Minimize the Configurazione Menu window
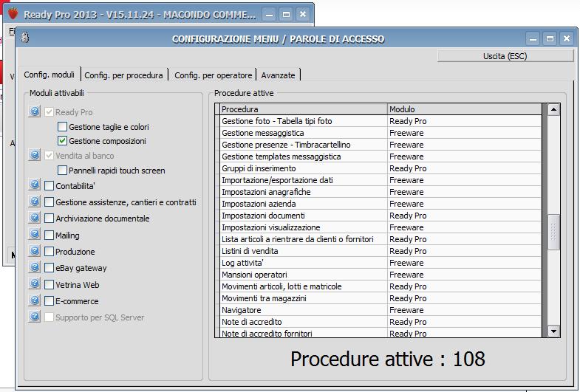580x392 pixels. click(533, 38)
